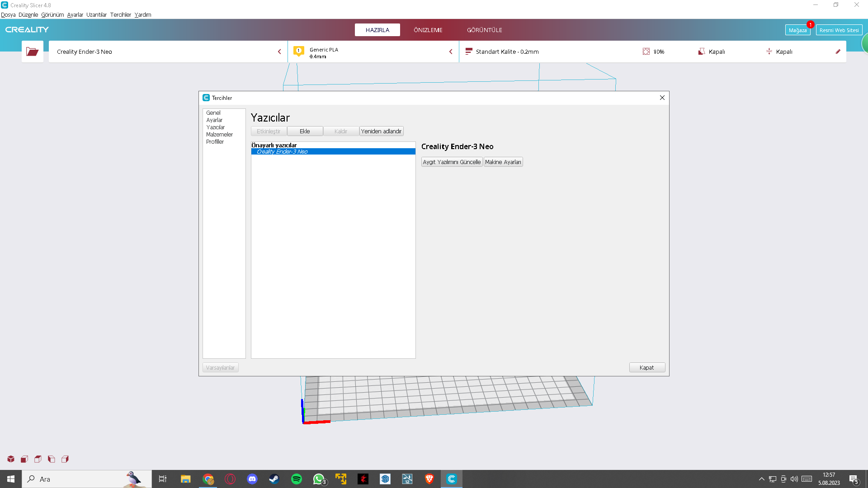
Task: Select the top view camera icon
Action: [x=38, y=459]
